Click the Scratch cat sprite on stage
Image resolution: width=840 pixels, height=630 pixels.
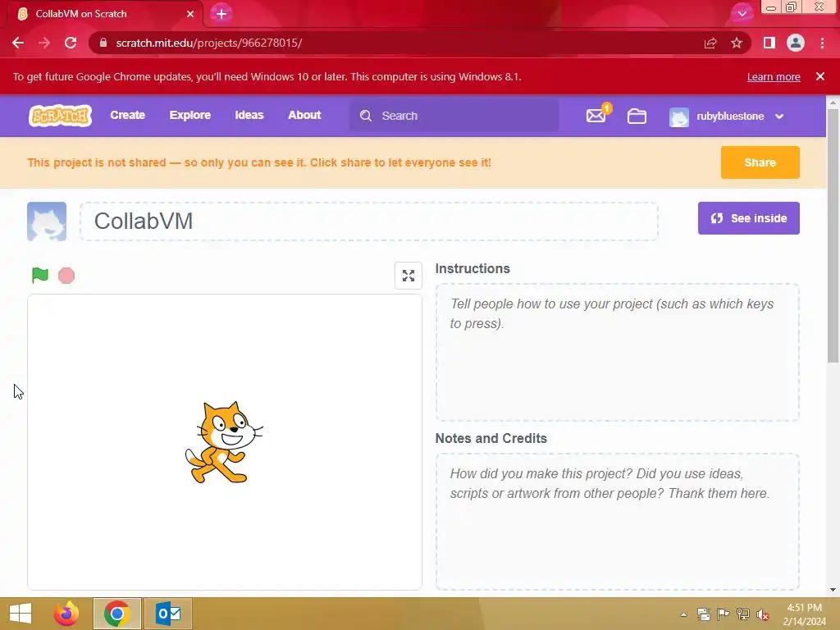(x=223, y=442)
